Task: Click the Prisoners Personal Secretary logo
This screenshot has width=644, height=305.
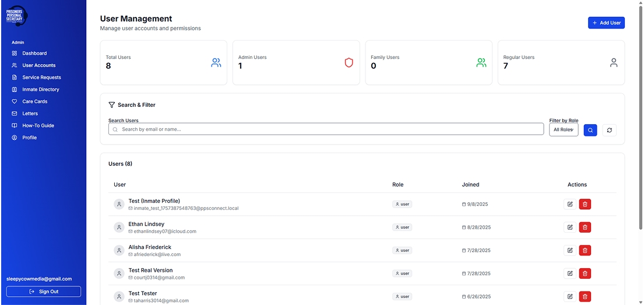Action: point(17,16)
